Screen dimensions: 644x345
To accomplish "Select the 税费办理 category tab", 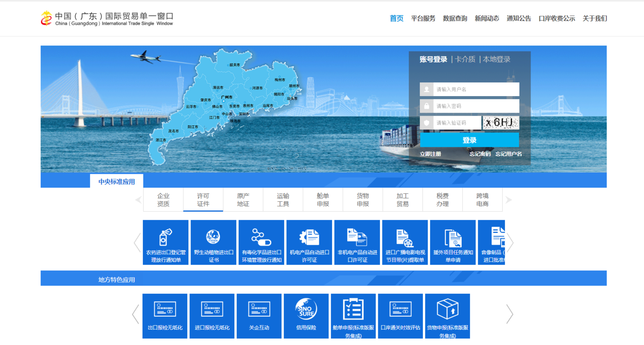I will tap(443, 200).
